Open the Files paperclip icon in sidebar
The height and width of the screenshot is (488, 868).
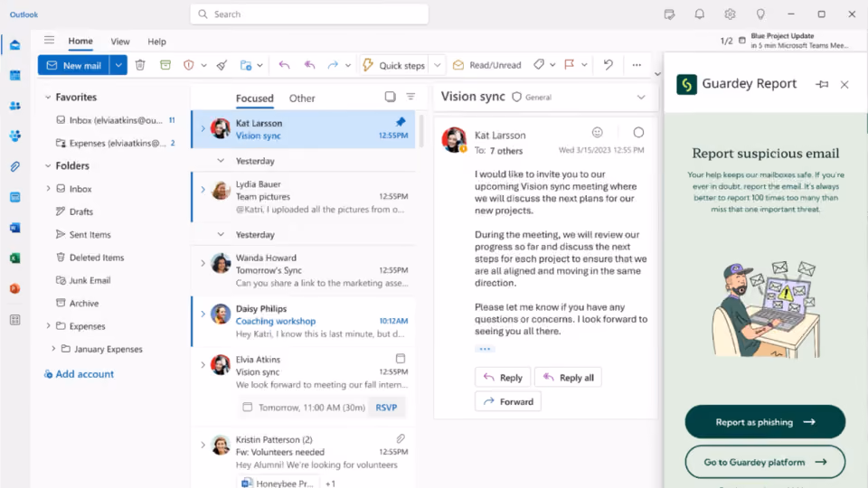pos(15,166)
